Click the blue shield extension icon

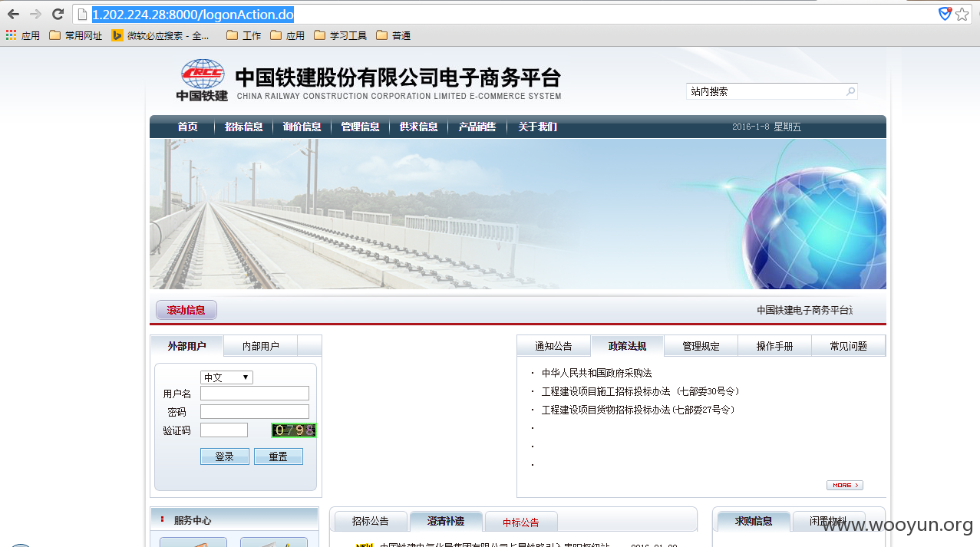(x=945, y=14)
